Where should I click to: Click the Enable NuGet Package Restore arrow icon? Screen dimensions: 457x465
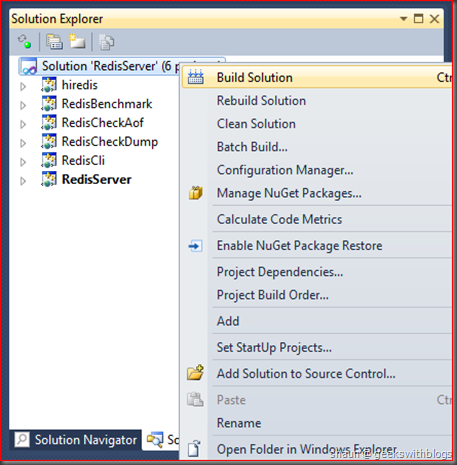[195, 246]
